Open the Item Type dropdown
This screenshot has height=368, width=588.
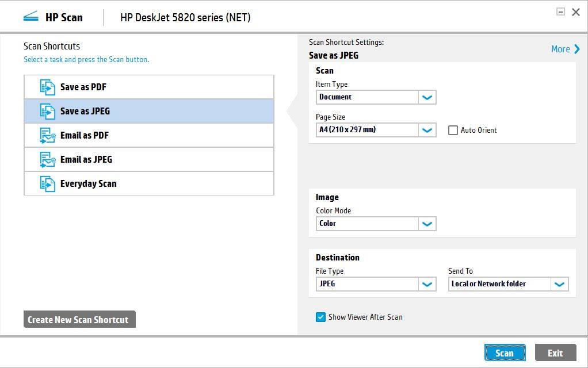pyautogui.click(x=427, y=97)
